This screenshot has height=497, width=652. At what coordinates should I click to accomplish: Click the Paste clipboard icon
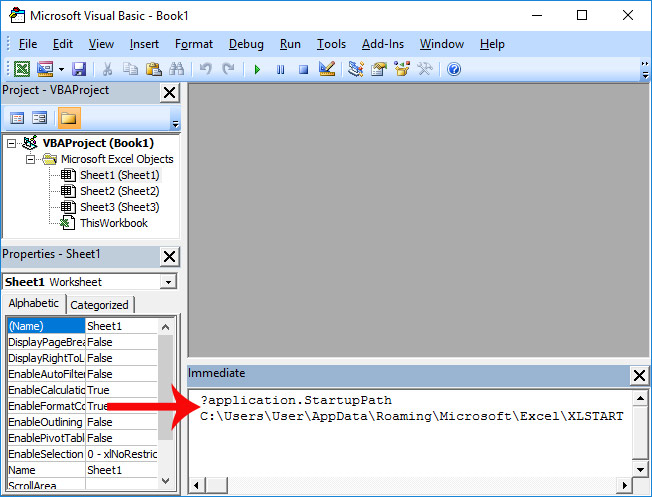click(x=153, y=69)
